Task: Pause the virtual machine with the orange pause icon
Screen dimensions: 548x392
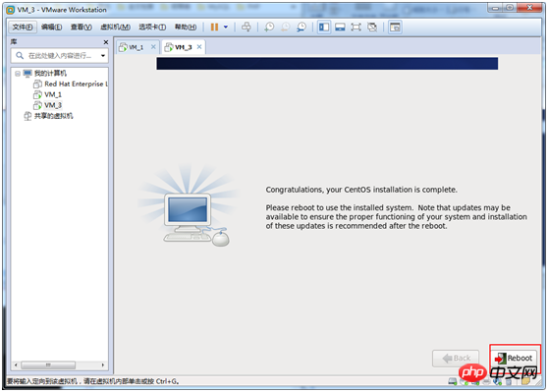Action: click(x=215, y=27)
